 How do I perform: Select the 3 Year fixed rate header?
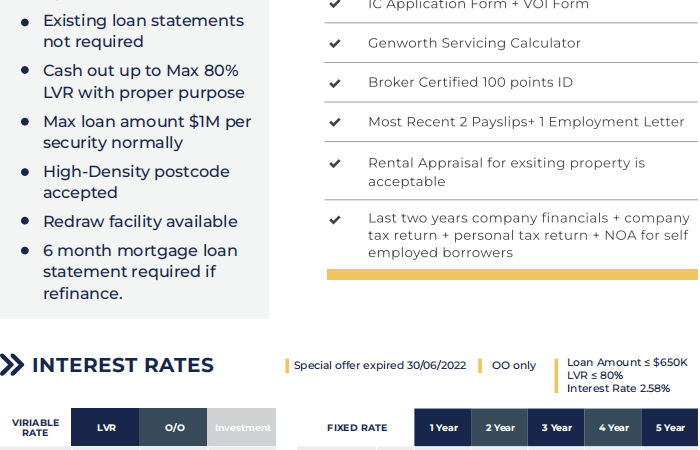pyautogui.click(x=556, y=427)
